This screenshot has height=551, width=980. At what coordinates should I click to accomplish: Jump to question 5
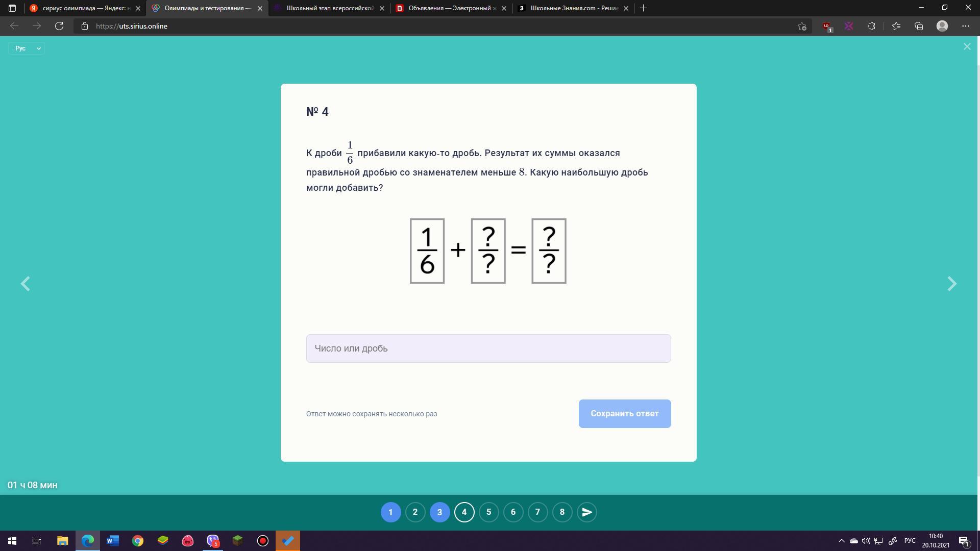click(x=488, y=512)
